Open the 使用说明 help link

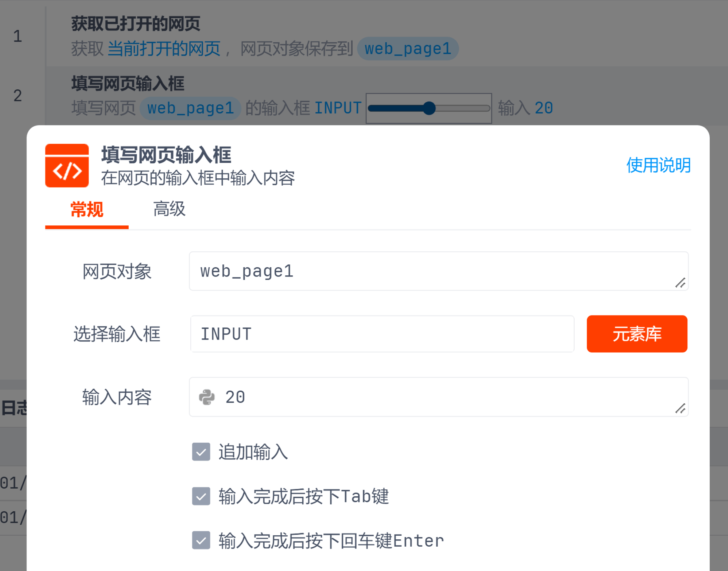[658, 165]
